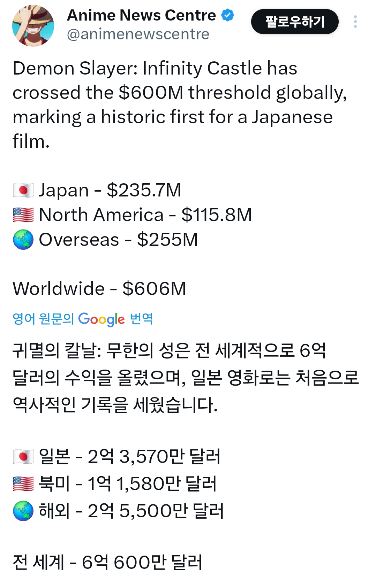
Task: Tap the Japan flag emoji beside 일본
Action: click(x=23, y=456)
